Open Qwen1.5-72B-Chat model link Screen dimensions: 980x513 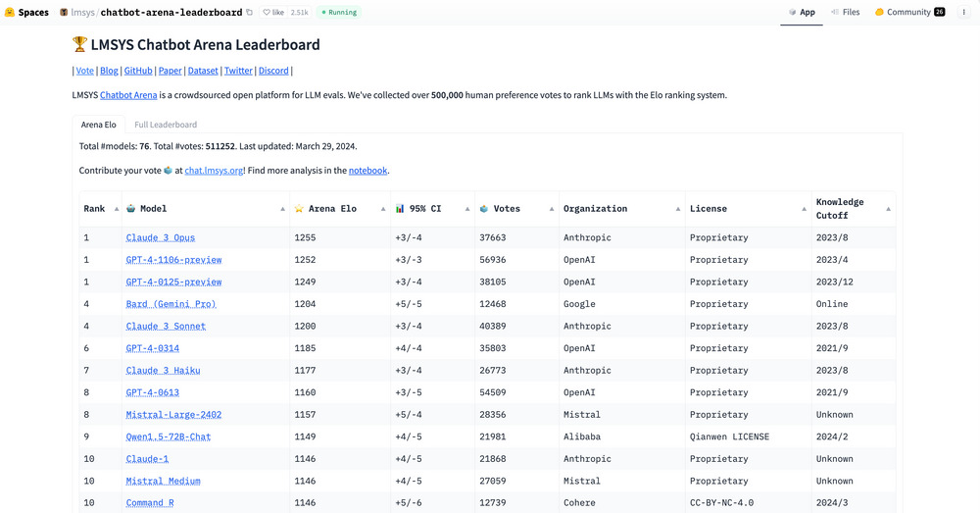pyautogui.click(x=169, y=436)
